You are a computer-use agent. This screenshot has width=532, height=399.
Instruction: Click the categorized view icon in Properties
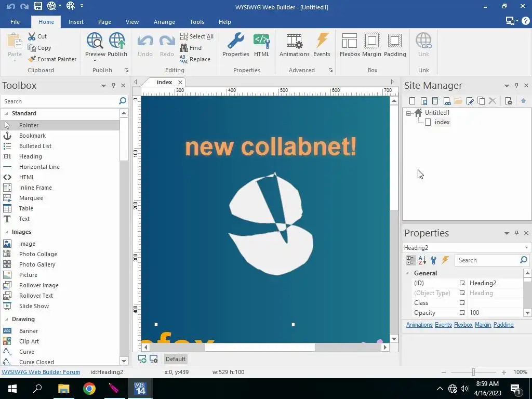[x=410, y=260]
